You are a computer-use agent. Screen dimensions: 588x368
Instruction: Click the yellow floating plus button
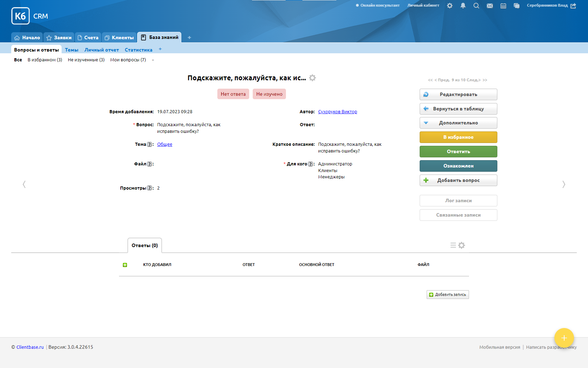[x=564, y=338]
